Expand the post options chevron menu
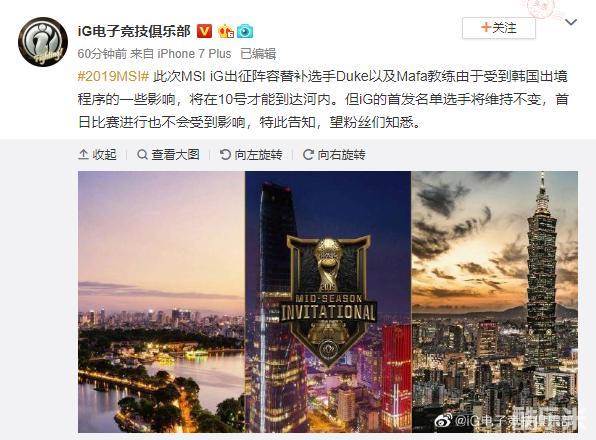Screen dimensions: 596x440 (x=571, y=22)
